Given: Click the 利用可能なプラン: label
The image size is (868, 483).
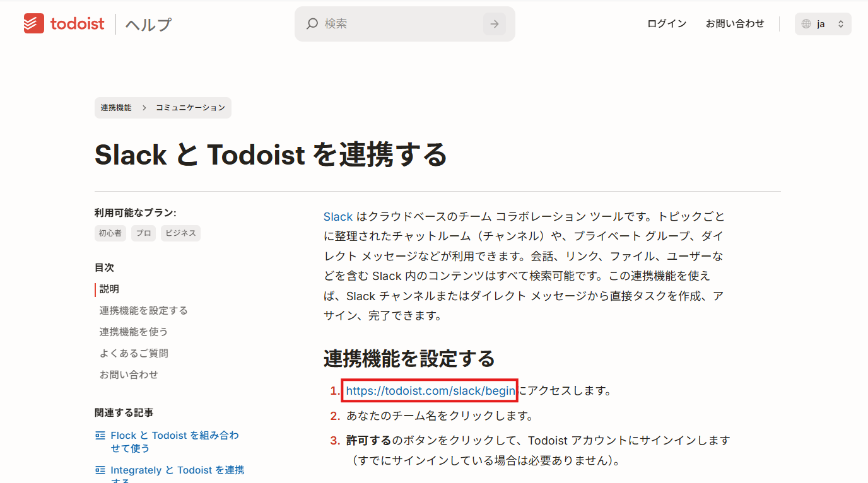Looking at the screenshot, I should (x=136, y=213).
